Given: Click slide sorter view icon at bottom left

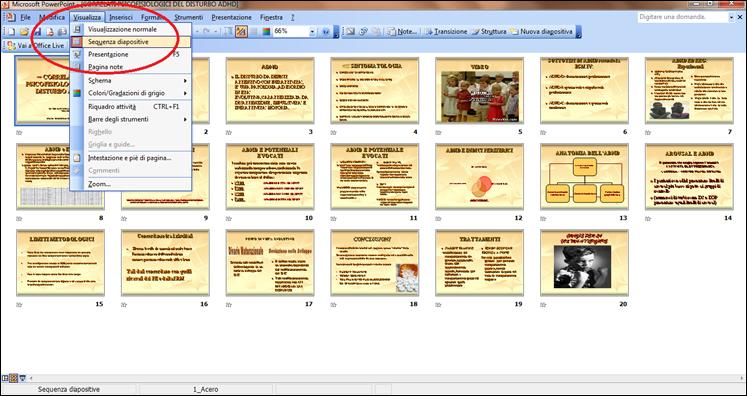Looking at the screenshot, I should [x=14, y=378].
